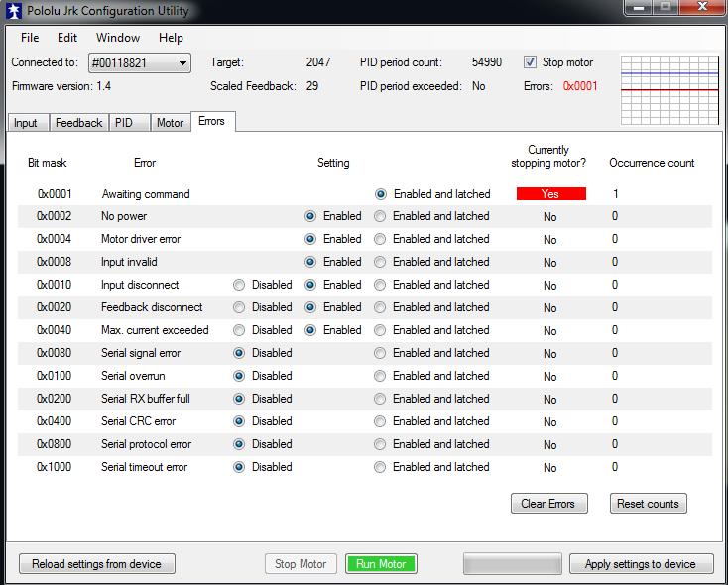The height and width of the screenshot is (585, 728).
Task: Click the feedback graph thumbnail
Action: tap(669, 90)
